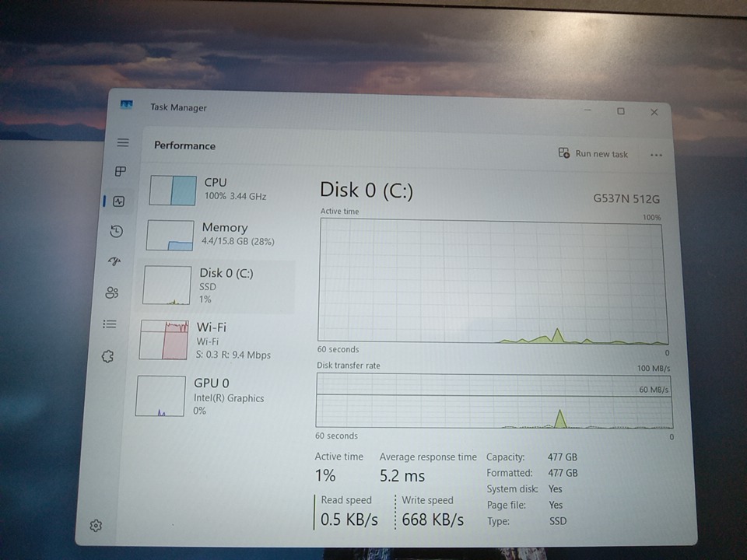Toggle the hamburger navigation menu
Image resolution: width=747 pixels, height=560 pixels.
coord(123,143)
